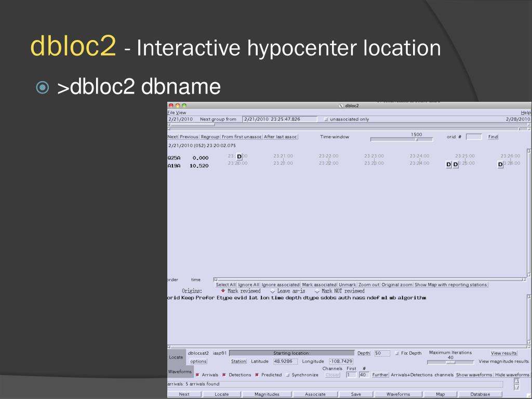Click the Original zoom button
This screenshot has width=532, height=399.
[x=397, y=285]
